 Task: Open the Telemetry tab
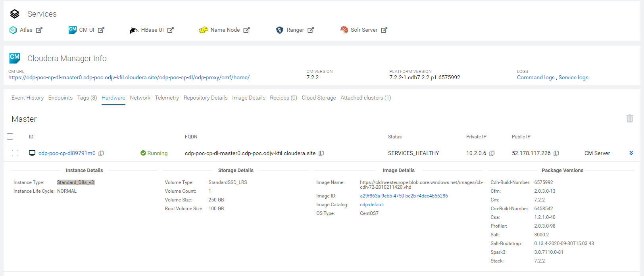(x=167, y=98)
